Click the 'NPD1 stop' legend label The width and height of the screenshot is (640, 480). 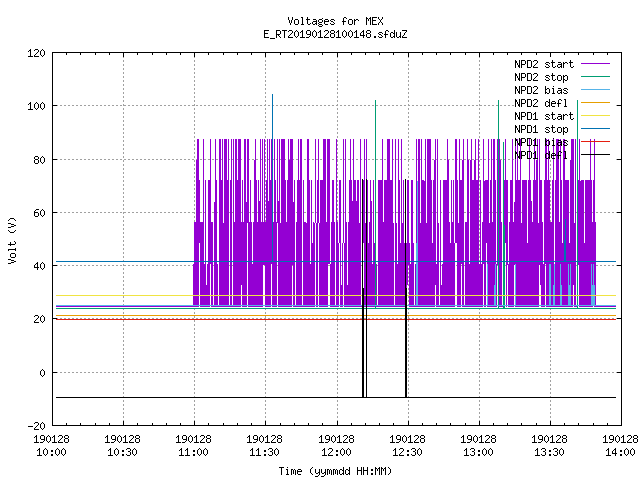coord(541,129)
